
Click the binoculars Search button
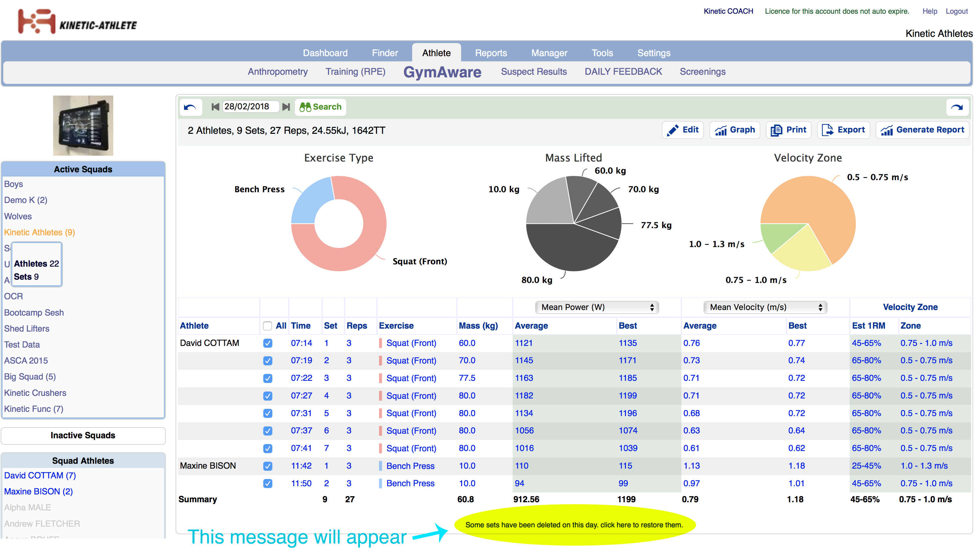pos(320,107)
